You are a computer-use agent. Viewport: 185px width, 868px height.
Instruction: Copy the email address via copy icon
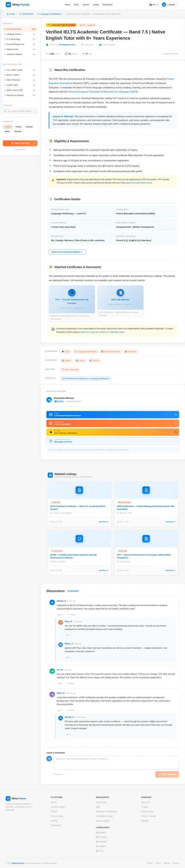coord(175,415)
